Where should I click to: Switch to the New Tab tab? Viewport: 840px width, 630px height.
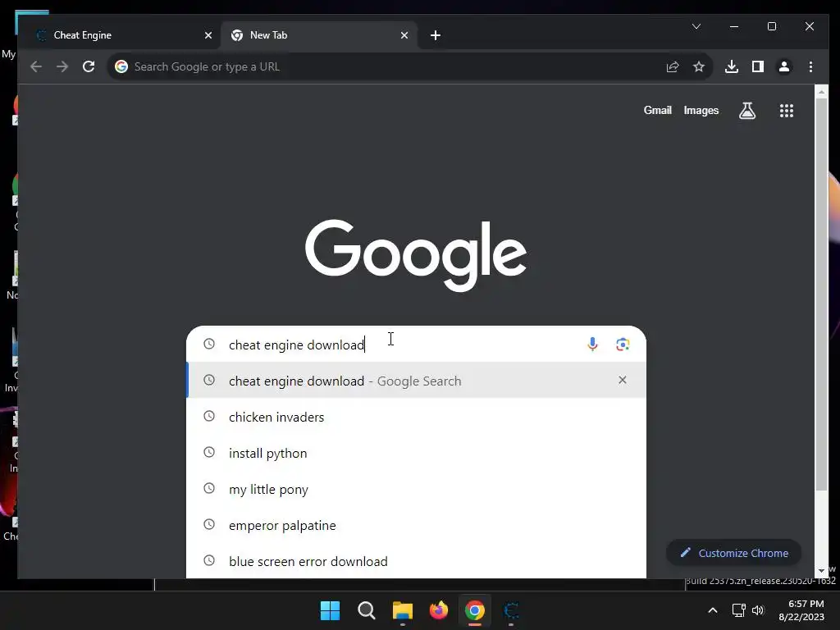(x=319, y=35)
